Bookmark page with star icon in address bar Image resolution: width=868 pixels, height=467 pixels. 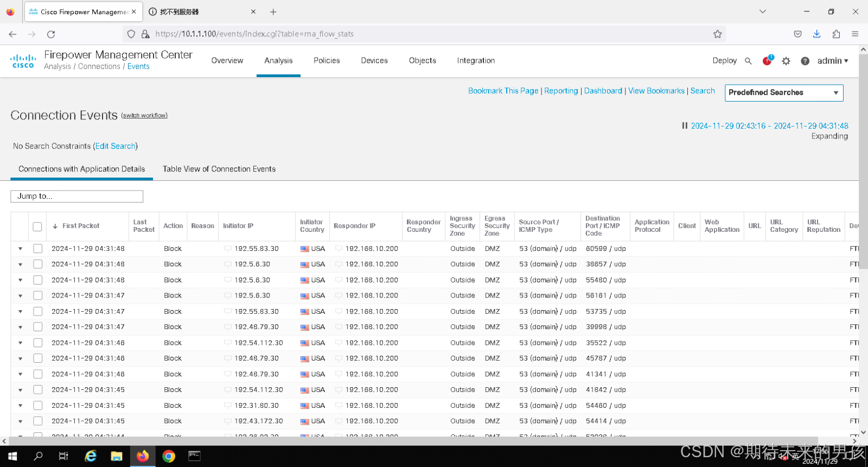[717, 34]
